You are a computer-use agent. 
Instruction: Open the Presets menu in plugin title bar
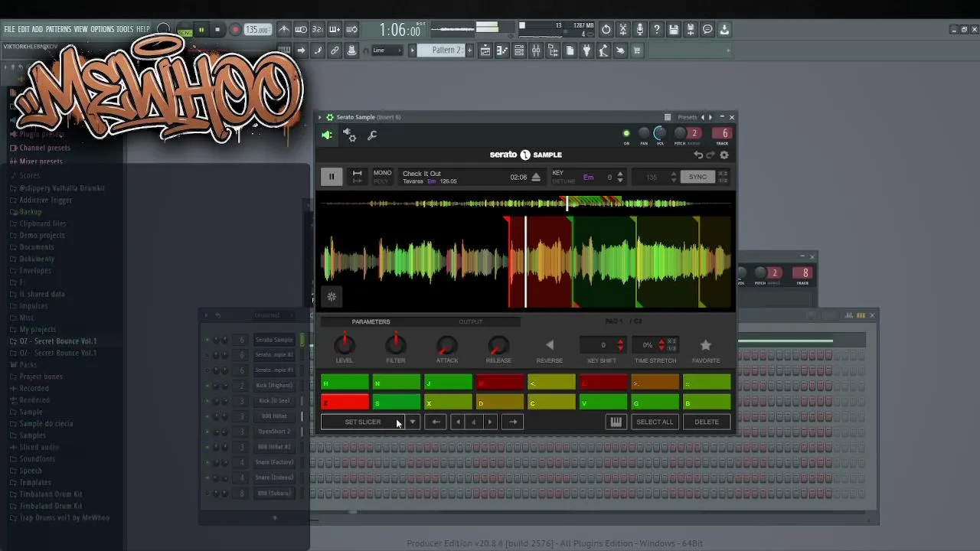[688, 117]
